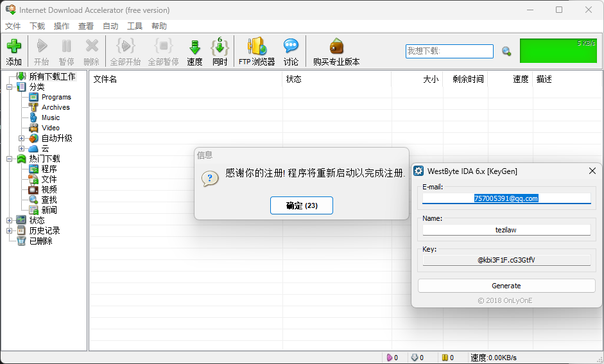Open the 工具 menu

135,26
